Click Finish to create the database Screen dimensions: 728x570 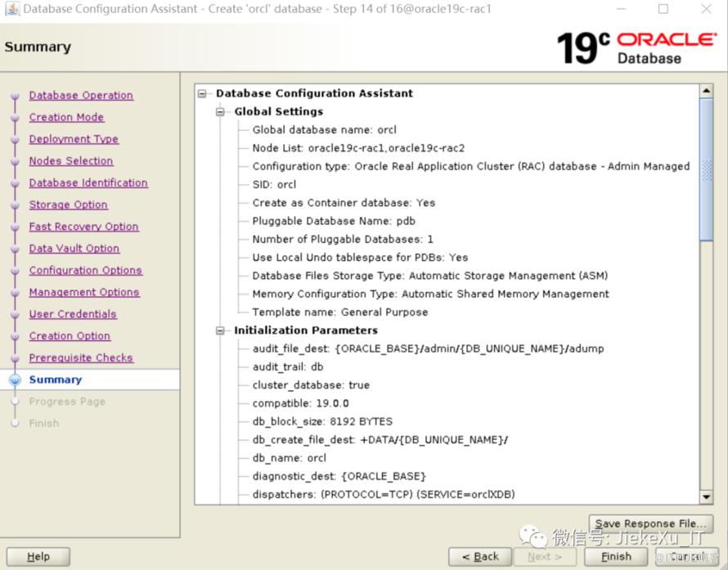pos(616,557)
